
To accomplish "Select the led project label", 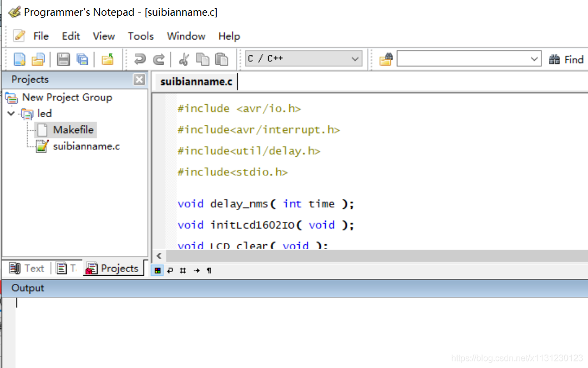I will point(45,113).
